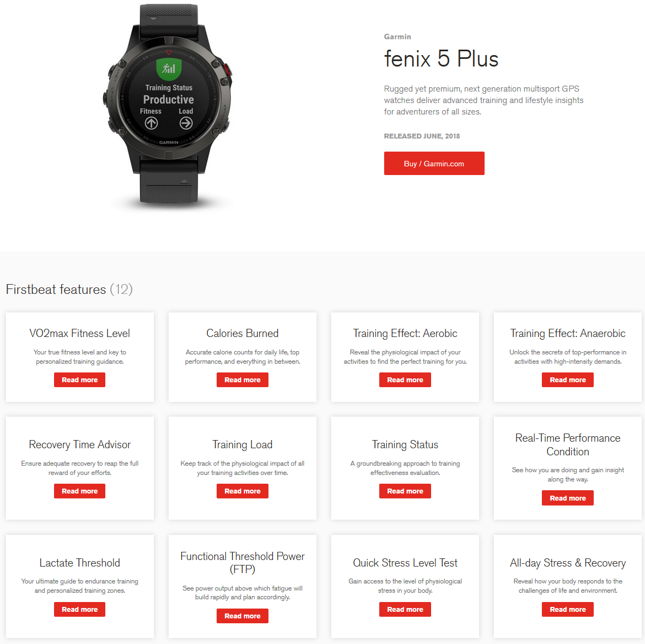This screenshot has height=644, width=645.
Task: Read more about Lactate Threshold
Action: [x=79, y=610]
